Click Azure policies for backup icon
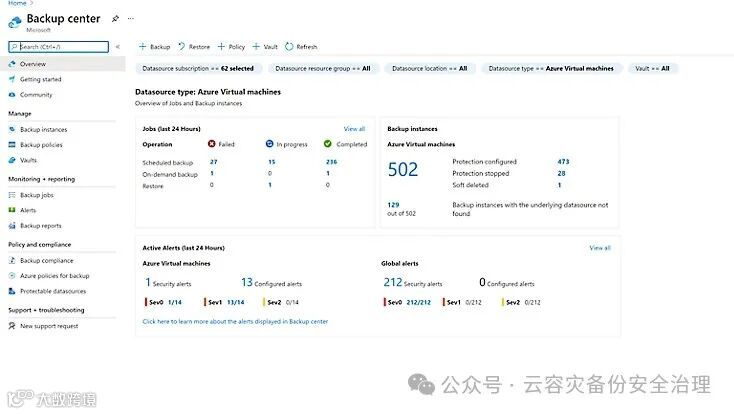Viewport: 734px width, 414px height. (x=12, y=276)
